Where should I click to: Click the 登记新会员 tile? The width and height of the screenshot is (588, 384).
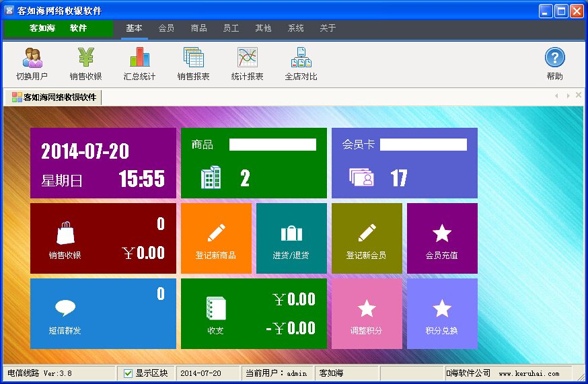367,239
